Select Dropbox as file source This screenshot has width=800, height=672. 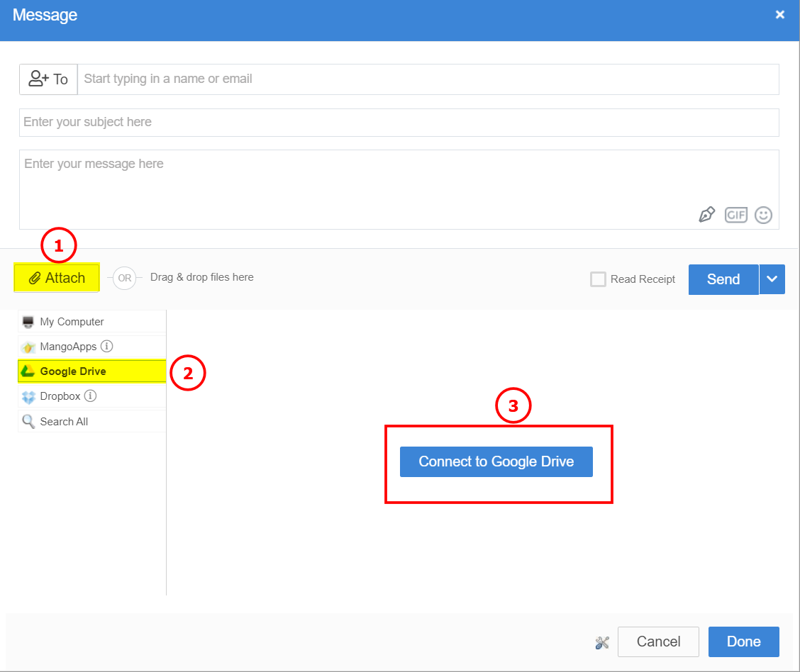(x=60, y=396)
